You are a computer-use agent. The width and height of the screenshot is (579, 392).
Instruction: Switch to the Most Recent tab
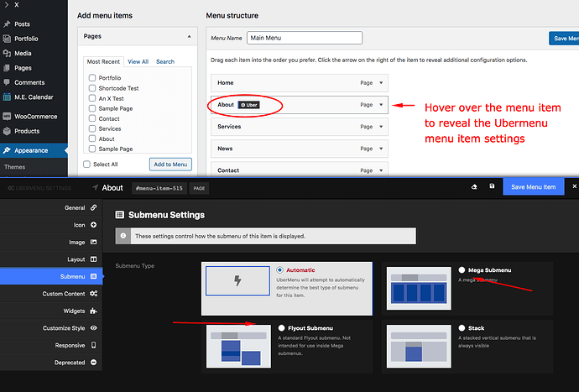click(x=103, y=62)
